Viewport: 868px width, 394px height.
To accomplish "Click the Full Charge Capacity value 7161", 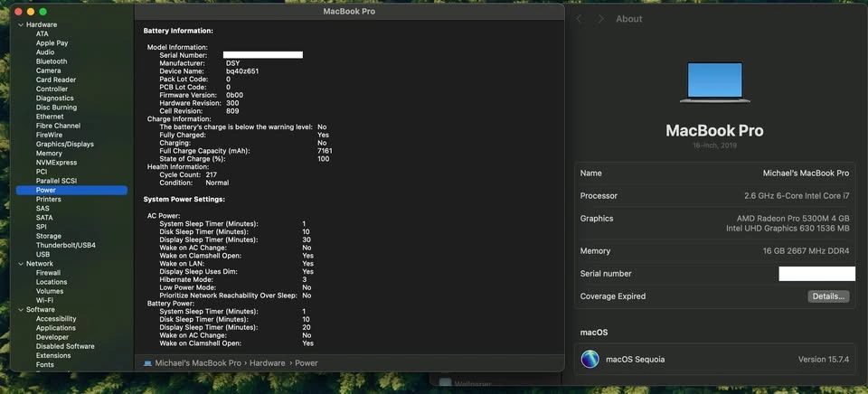I will pos(325,151).
